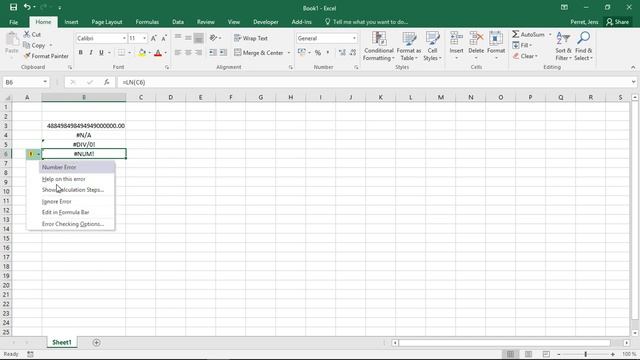Bottom align cell contents

(198, 38)
